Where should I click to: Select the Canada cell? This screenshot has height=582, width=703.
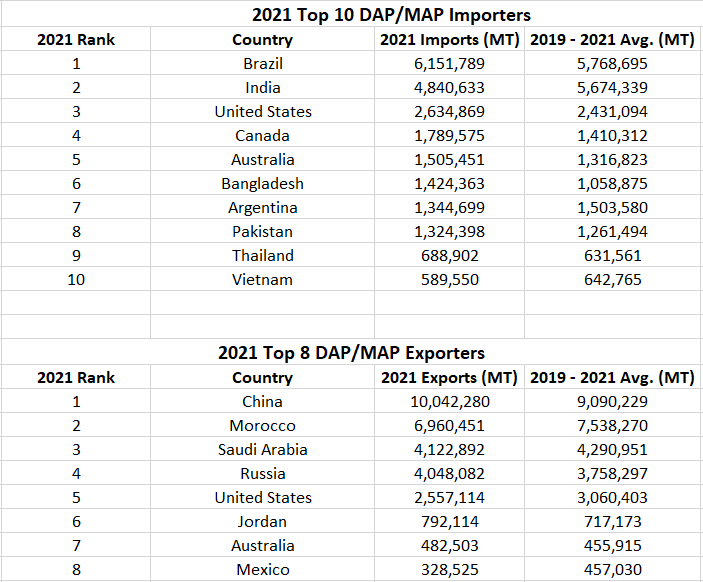pos(263,135)
